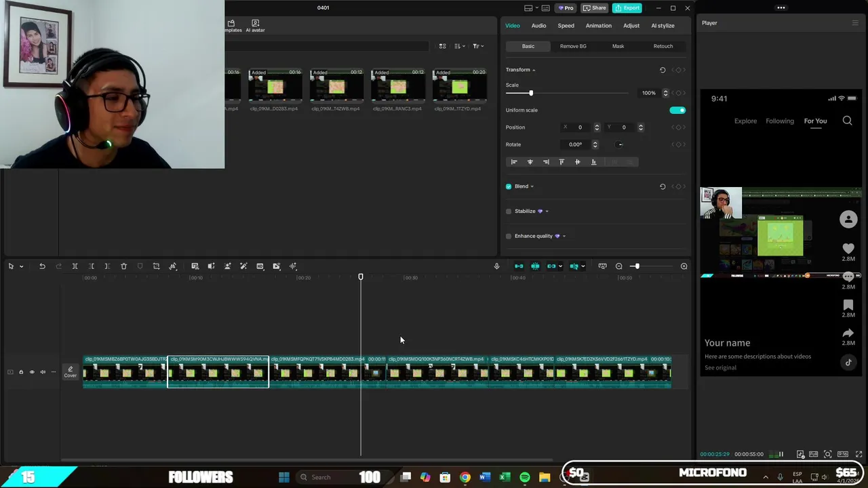The width and height of the screenshot is (868, 488).
Task: Click the Export button
Action: tap(627, 8)
